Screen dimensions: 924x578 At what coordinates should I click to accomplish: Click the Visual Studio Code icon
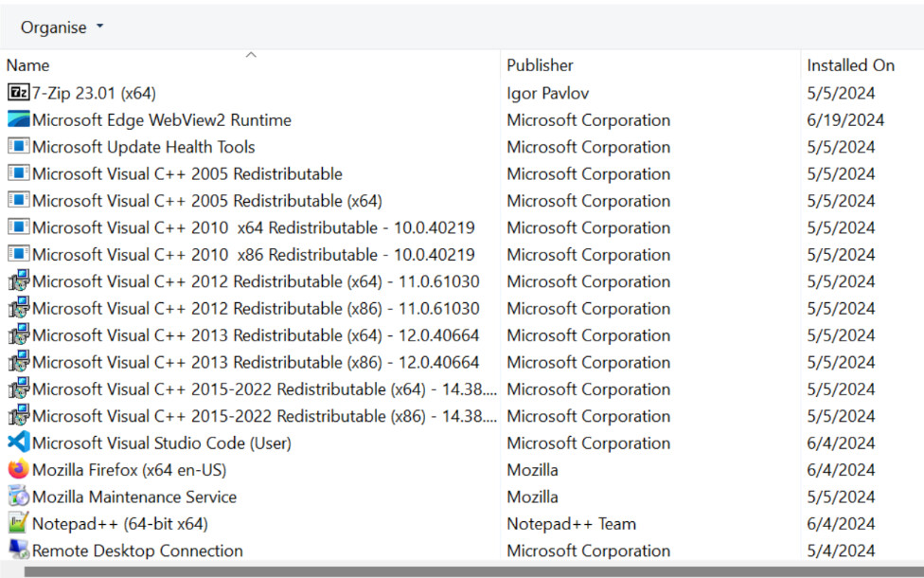(x=18, y=443)
